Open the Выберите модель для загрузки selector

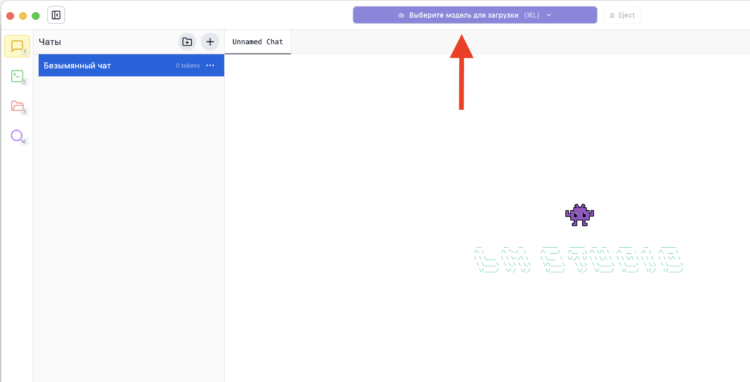[475, 15]
